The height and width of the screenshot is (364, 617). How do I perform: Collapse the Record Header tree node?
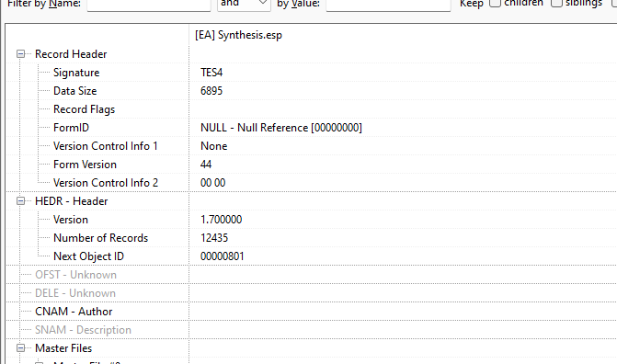click(20, 54)
